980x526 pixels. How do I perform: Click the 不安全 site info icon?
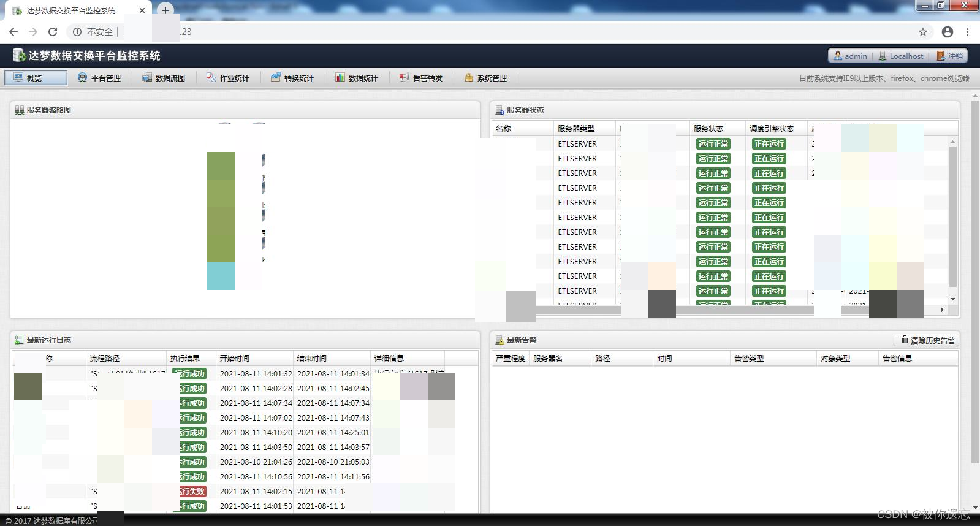click(x=77, y=32)
